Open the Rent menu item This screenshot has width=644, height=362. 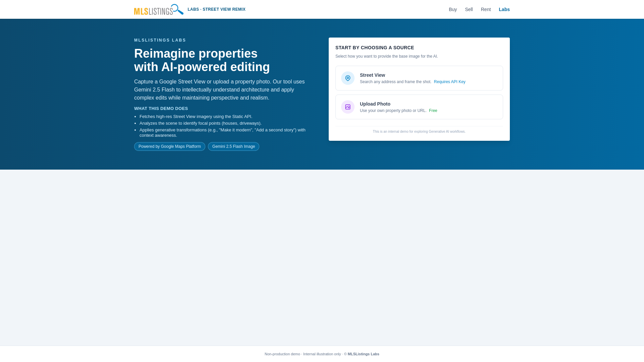coord(486,9)
